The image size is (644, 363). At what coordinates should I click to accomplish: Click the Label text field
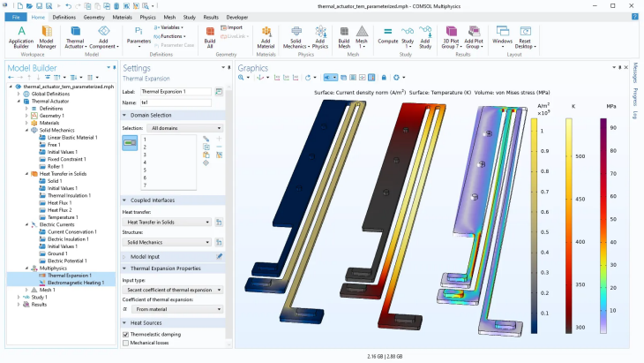[176, 91]
